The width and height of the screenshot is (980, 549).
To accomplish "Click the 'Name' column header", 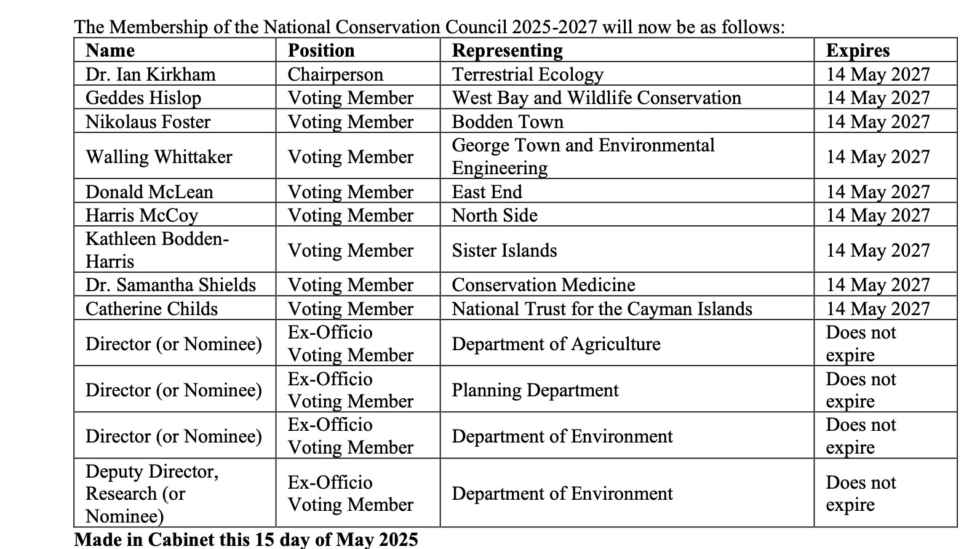I will tap(110, 50).
